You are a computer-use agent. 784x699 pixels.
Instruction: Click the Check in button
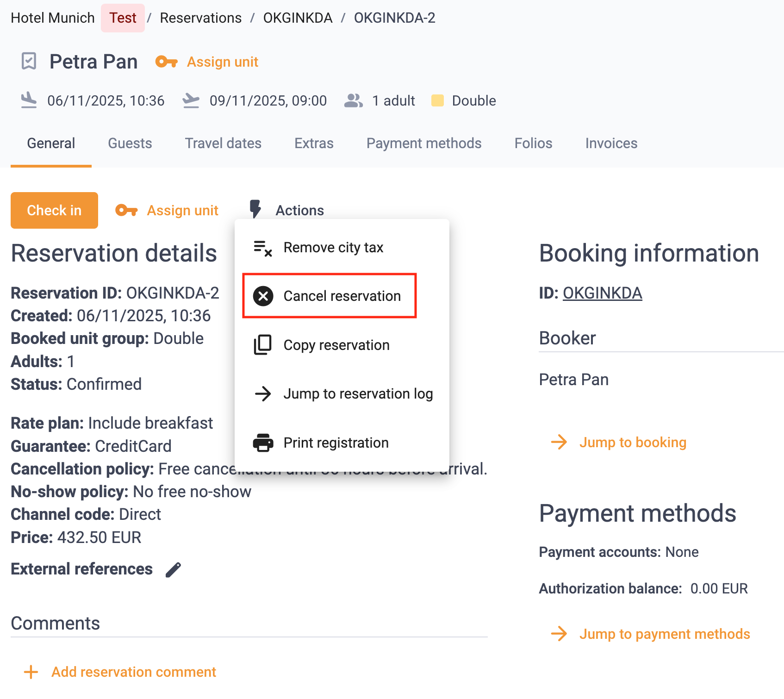click(54, 210)
